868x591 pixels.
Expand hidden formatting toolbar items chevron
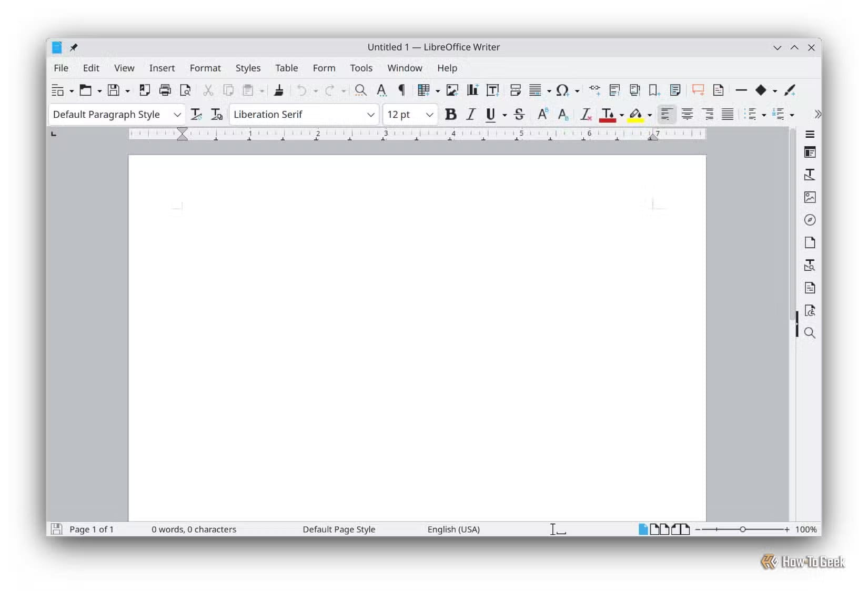click(817, 114)
